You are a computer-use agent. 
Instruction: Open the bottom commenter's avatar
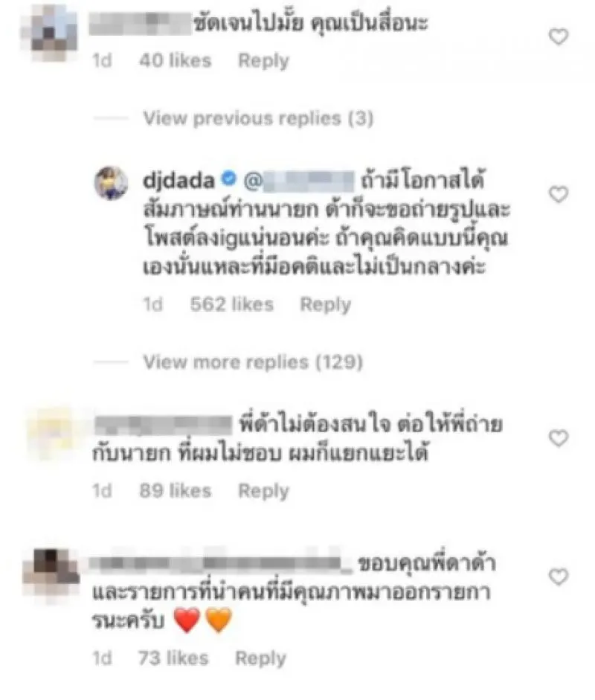click(51, 576)
